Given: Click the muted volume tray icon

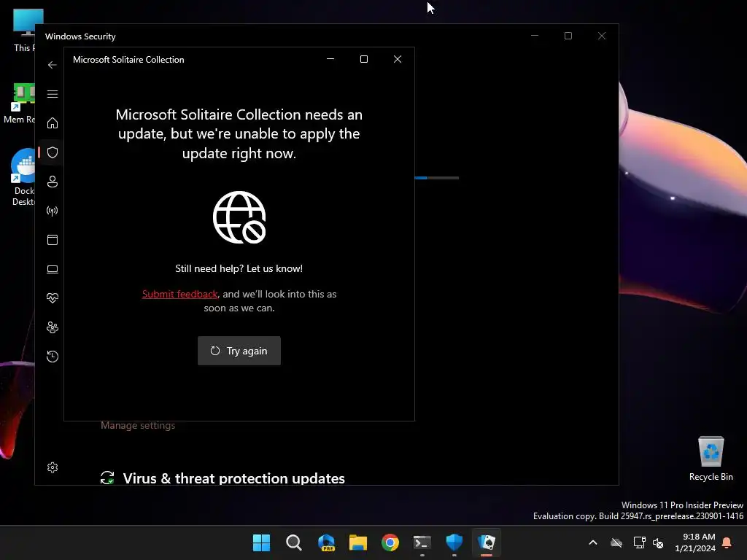Looking at the screenshot, I should point(658,542).
